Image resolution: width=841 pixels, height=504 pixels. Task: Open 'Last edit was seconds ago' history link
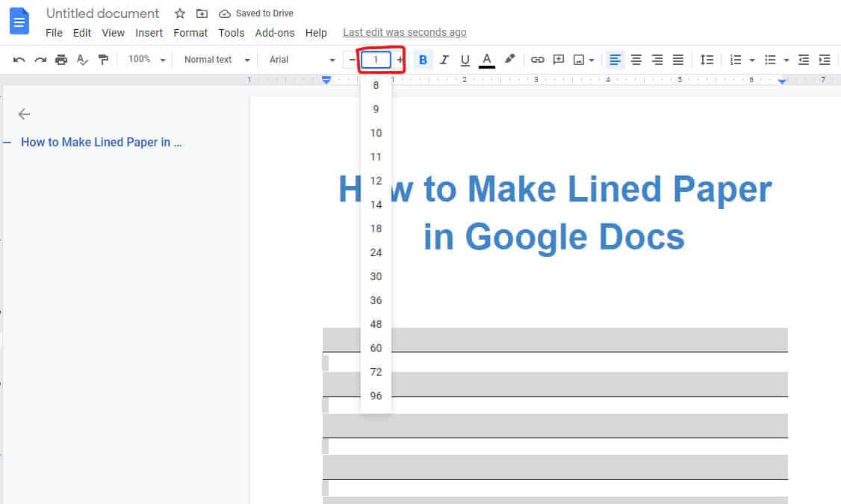pyautogui.click(x=404, y=32)
